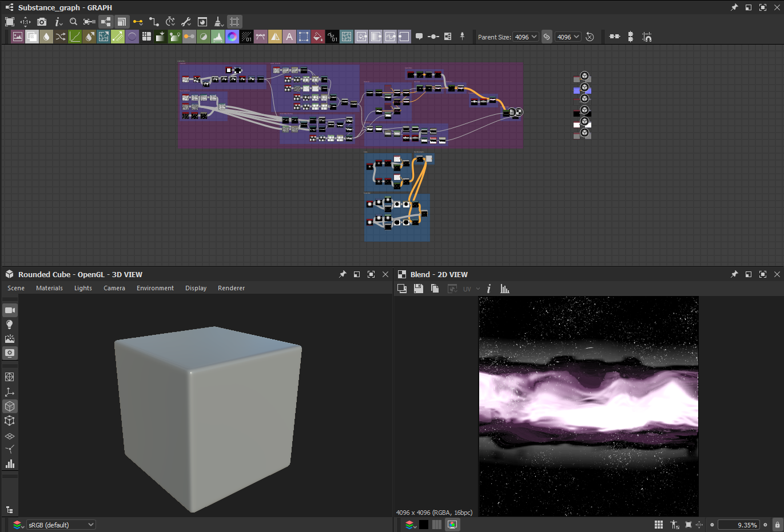Image resolution: width=784 pixels, height=532 pixels.
Task: Add a Blend node from the toolbar
Action: pos(32,37)
